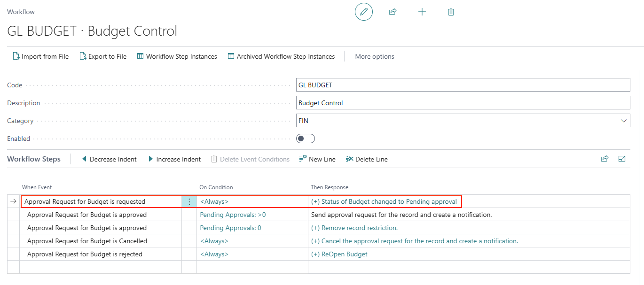The image size is (644, 285).
Task: Click the plus icon to create new workflow
Action: coord(422,12)
